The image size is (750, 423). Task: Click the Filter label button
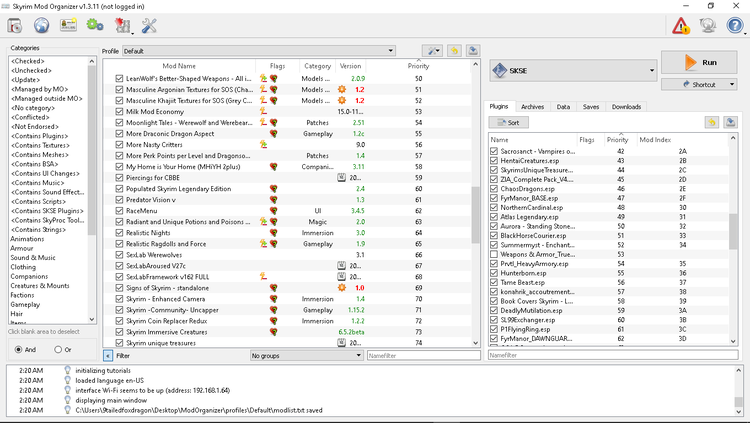[123, 356]
